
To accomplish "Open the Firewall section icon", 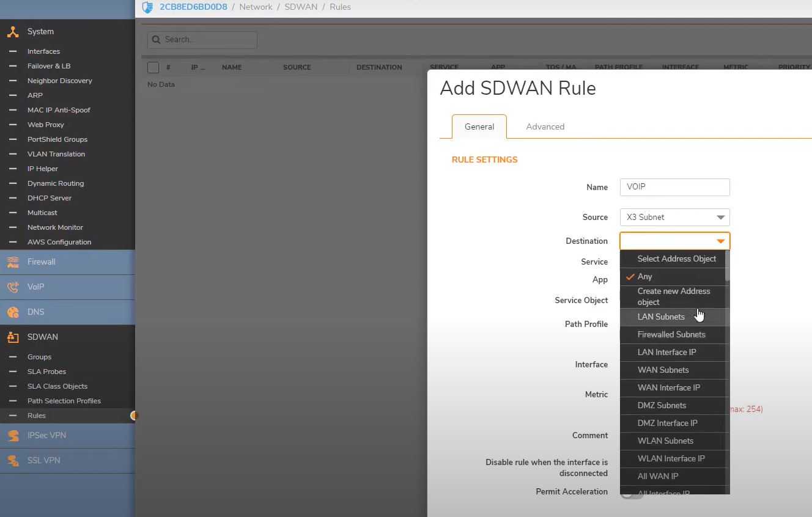I will 13,262.
